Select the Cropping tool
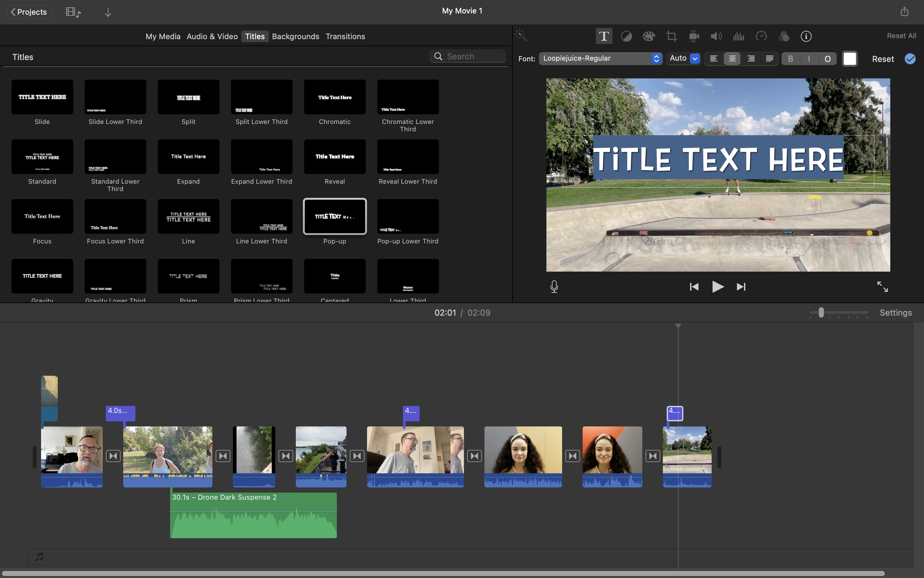The width and height of the screenshot is (924, 578). tap(671, 36)
